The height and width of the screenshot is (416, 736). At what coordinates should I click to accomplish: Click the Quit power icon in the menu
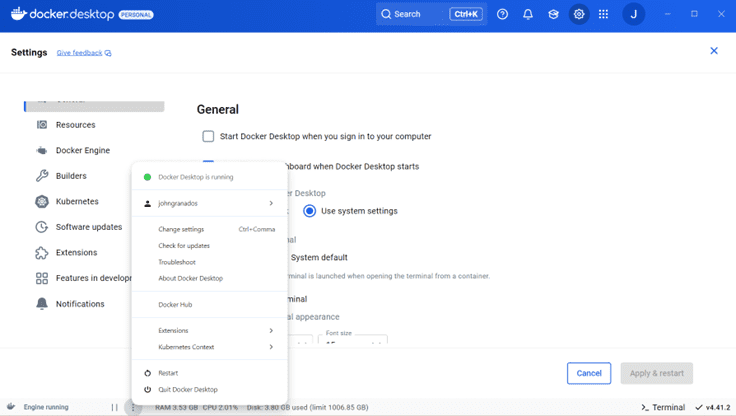click(147, 389)
